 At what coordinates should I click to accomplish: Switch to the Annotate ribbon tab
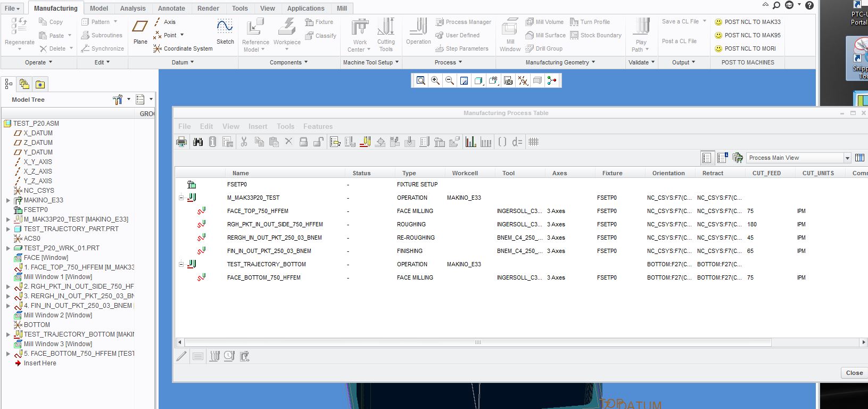171,8
